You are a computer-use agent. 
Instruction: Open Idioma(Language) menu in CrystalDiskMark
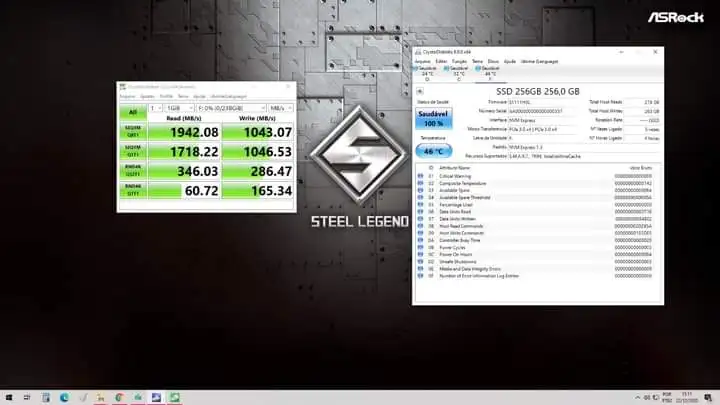tap(228, 96)
